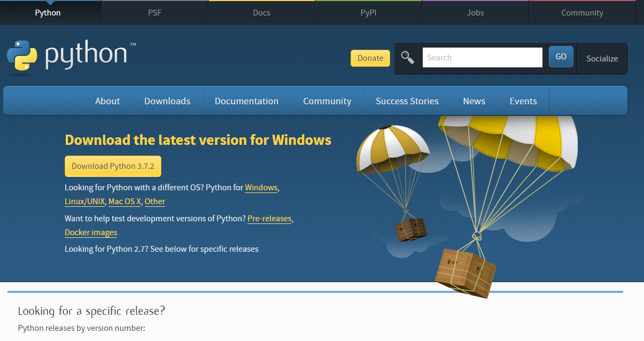Click the GO search button

(561, 57)
